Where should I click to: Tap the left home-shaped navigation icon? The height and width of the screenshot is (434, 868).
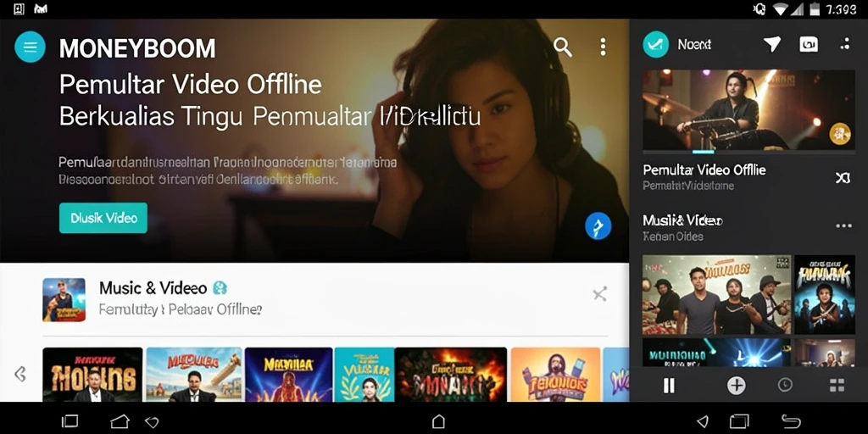pos(120,421)
